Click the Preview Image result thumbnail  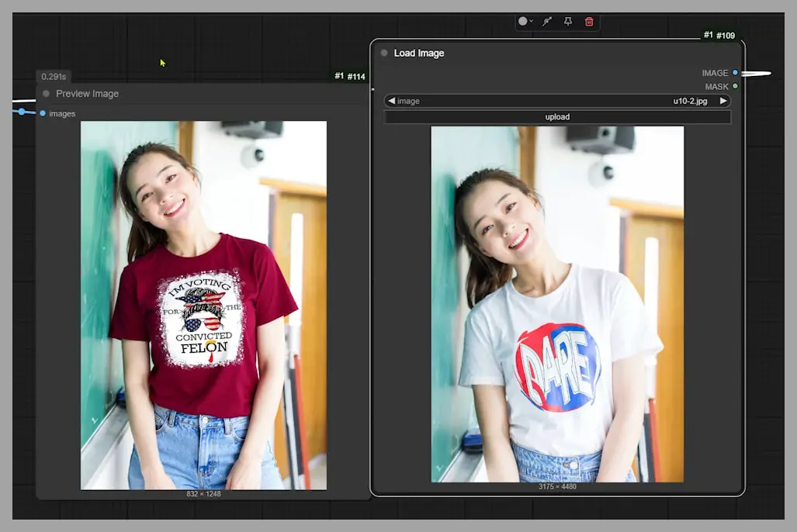(x=203, y=305)
